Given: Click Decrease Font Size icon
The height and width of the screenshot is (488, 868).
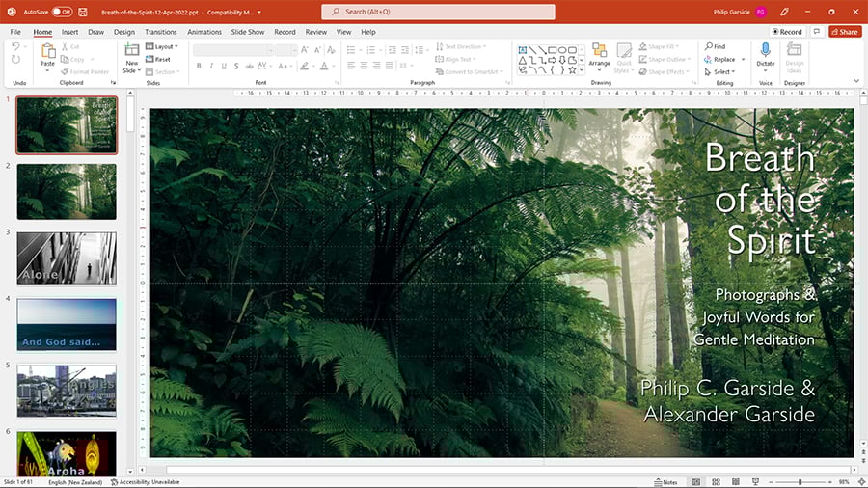Looking at the screenshot, I should click(317, 50).
